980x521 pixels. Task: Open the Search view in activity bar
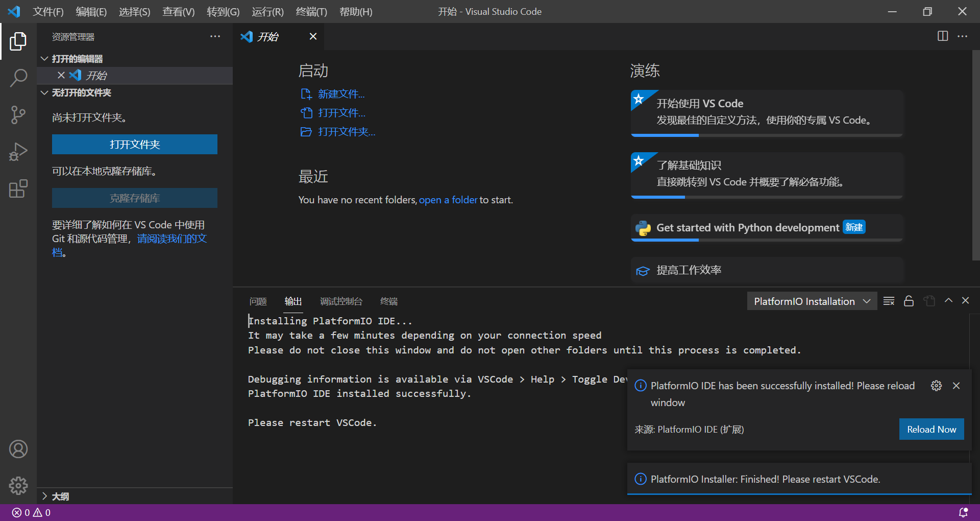click(x=18, y=78)
